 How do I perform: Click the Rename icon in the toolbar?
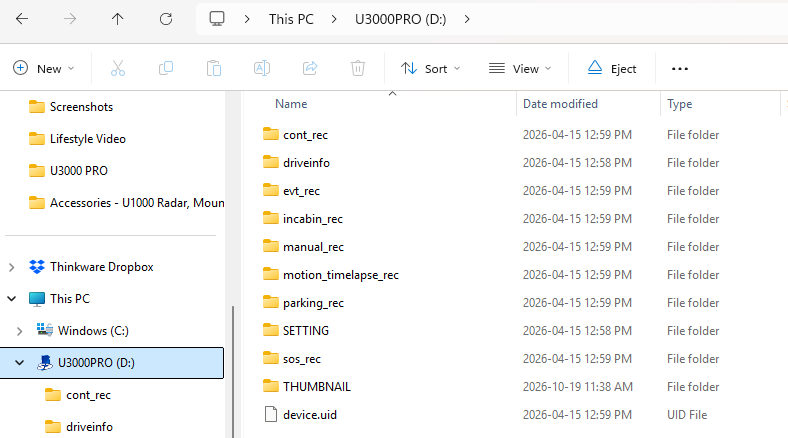262,68
